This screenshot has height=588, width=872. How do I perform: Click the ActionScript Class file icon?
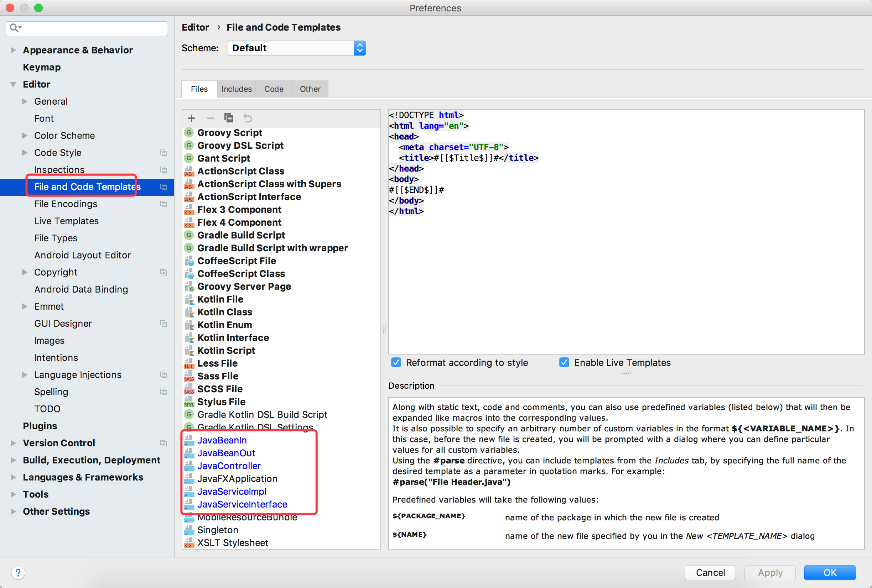(x=189, y=171)
